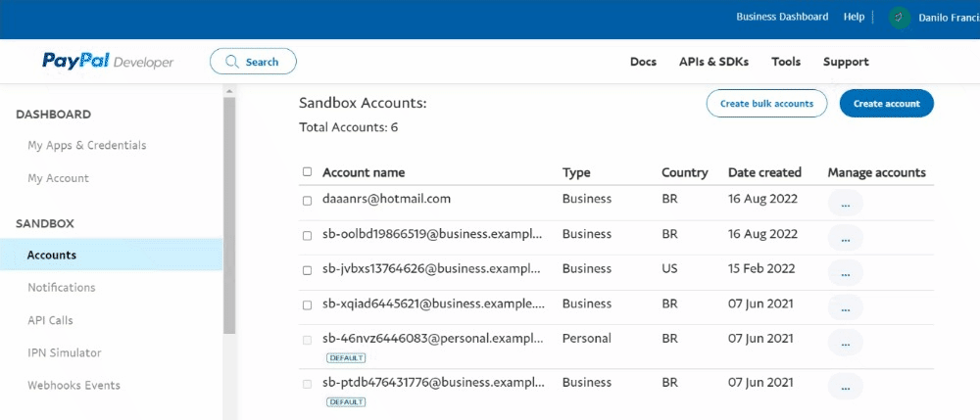
Task: Click Create bulk accounts button
Action: click(x=767, y=104)
